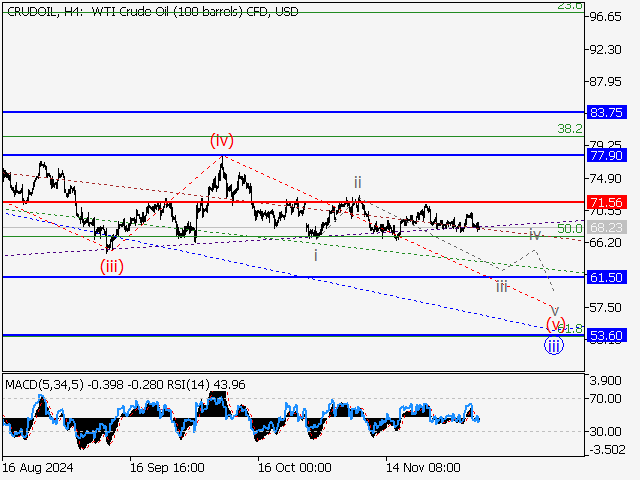Image resolution: width=640 pixels, height=480 pixels.
Task: Click the red (iii) wave label at trough
Action: (111, 266)
